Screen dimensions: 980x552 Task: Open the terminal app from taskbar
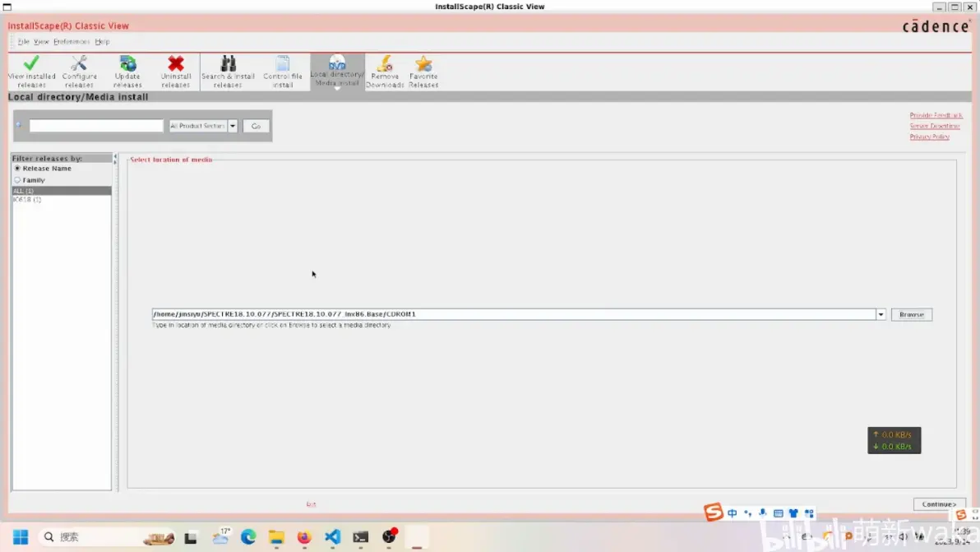point(361,537)
